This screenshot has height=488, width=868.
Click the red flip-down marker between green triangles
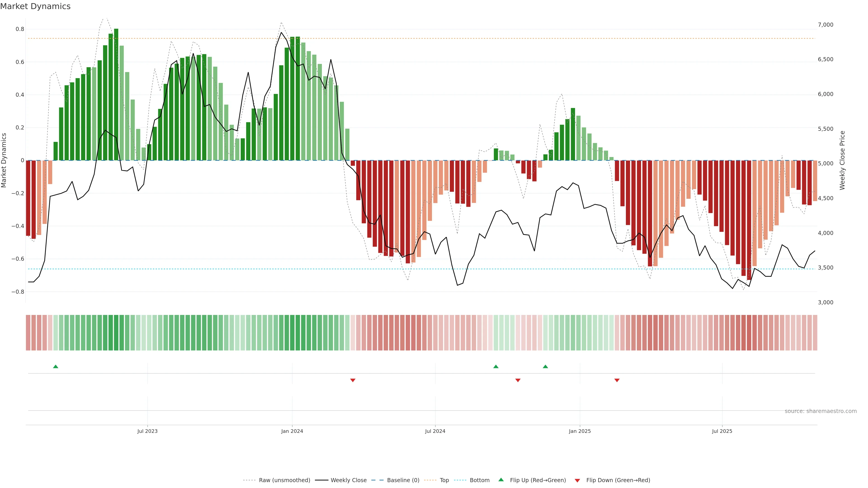coord(518,380)
